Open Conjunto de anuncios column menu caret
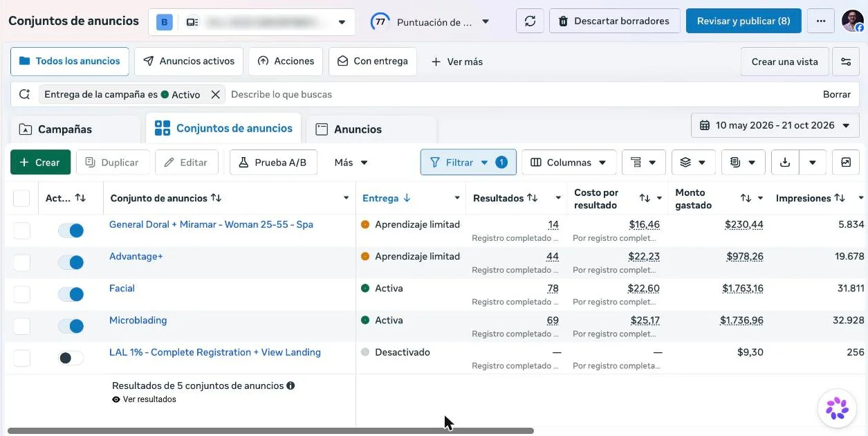 point(347,198)
